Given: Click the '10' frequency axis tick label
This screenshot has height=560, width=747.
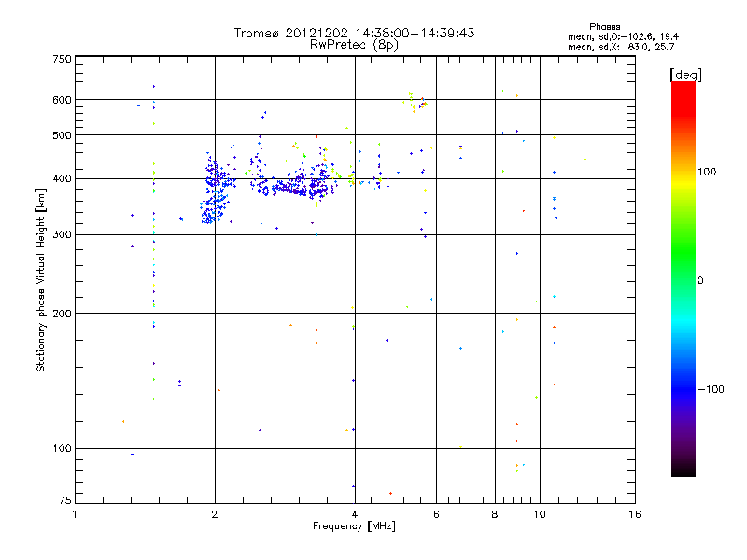Looking at the screenshot, I should pos(540,514).
